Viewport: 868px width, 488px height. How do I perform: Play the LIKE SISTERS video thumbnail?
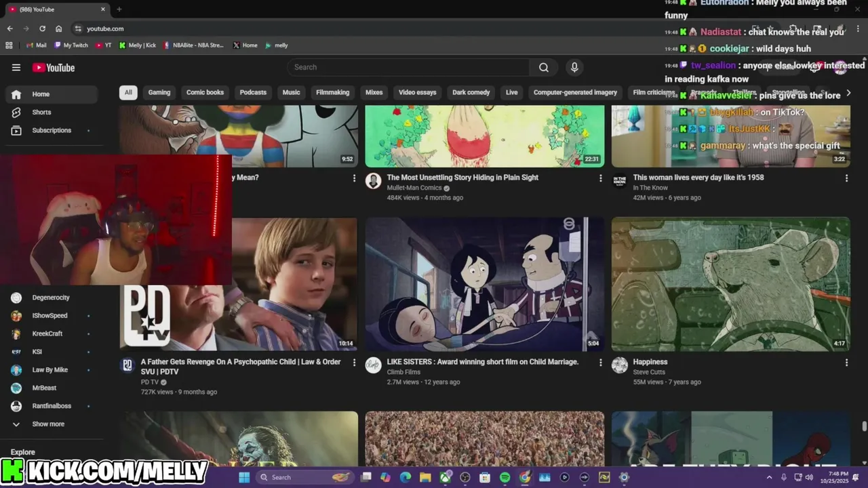[x=484, y=284]
